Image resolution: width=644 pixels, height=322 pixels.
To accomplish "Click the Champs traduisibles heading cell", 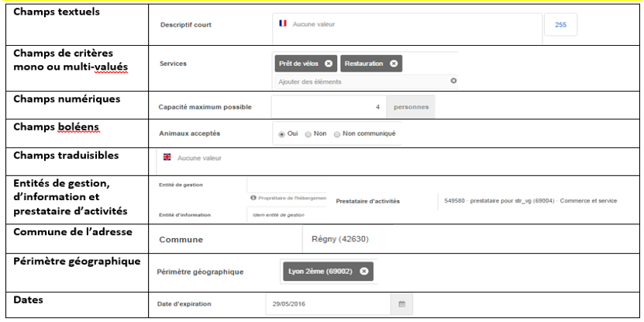I will [77, 161].
